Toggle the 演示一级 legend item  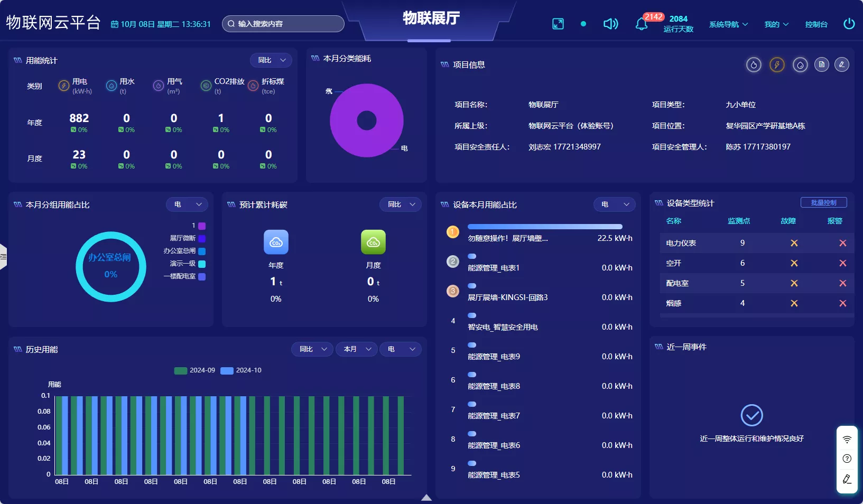click(187, 264)
